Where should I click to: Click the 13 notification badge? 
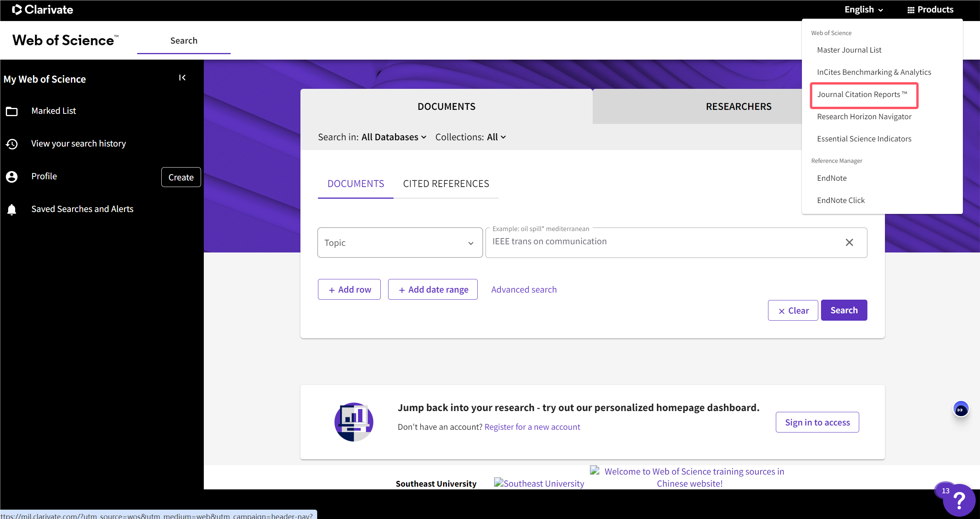click(945, 491)
